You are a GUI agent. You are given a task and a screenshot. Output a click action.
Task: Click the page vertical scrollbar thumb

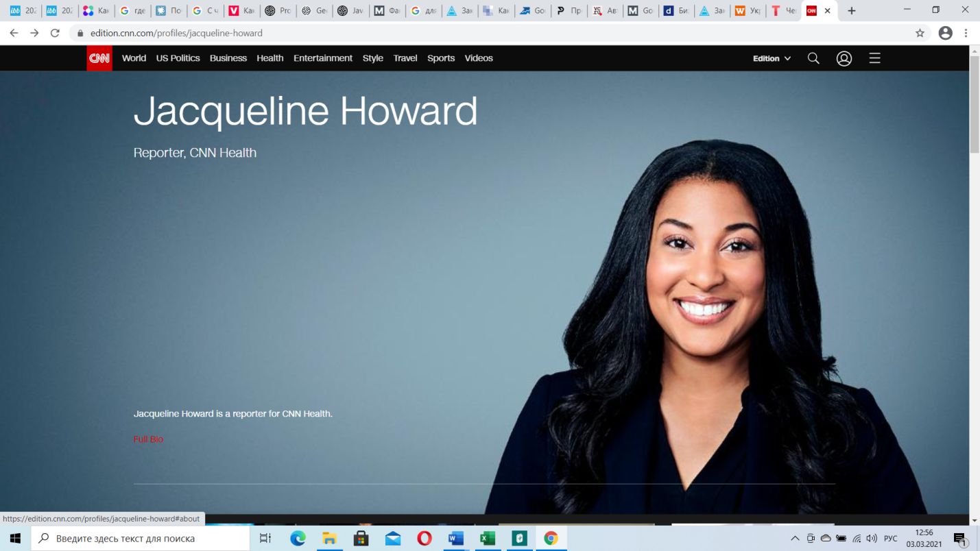pyautogui.click(x=975, y=105)
